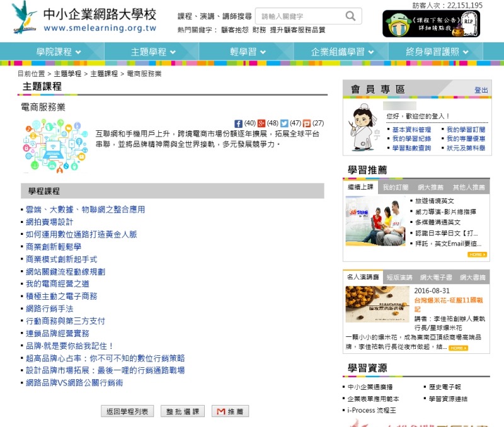This screenshot has width=504, height=427.
Task: Go to 主題課程 in the breadcrumb
Action: [x=104, y=74]
